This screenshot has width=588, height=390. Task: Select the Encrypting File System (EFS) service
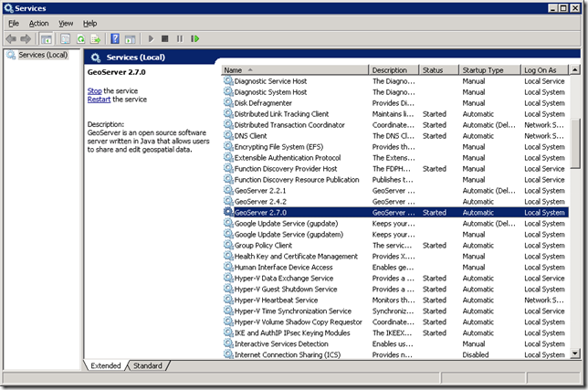pyautogui.click(x=395, y=147)
